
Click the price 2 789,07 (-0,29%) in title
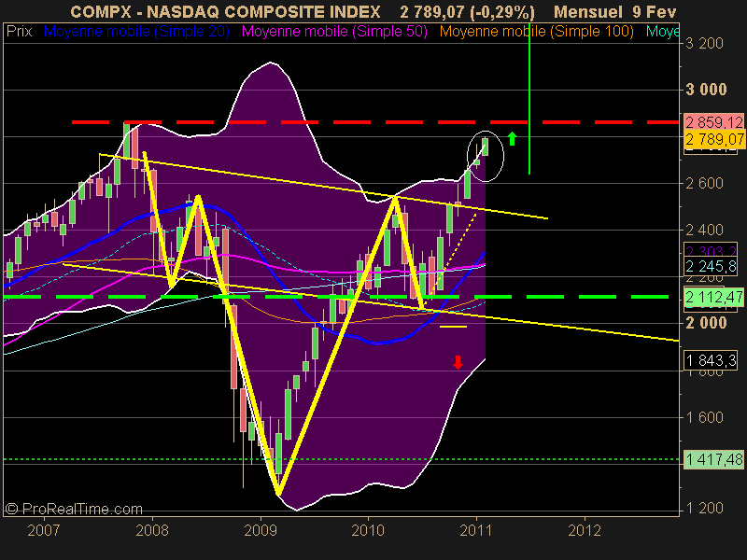pos(468,11)
